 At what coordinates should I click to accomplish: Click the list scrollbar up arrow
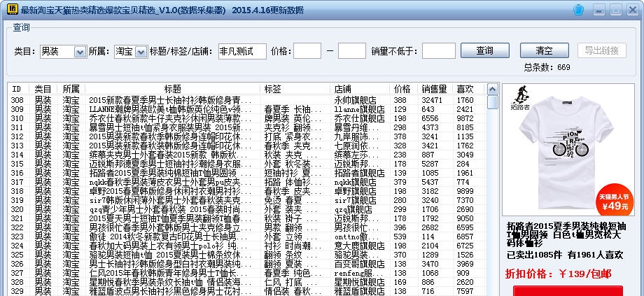click(x=492, y=90)
